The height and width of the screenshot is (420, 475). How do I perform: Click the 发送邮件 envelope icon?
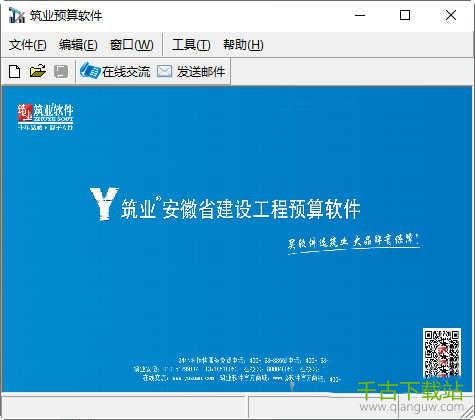[x=164, y=71]
